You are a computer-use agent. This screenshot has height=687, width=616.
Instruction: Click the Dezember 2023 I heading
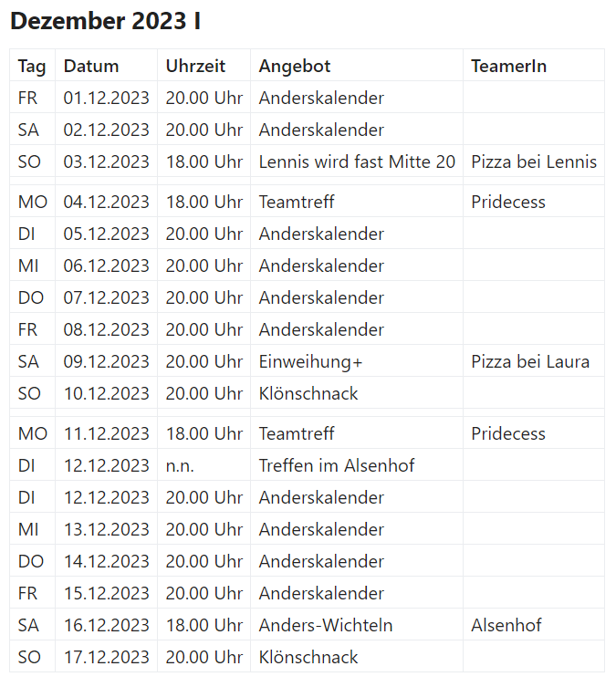tap(105, 21)
